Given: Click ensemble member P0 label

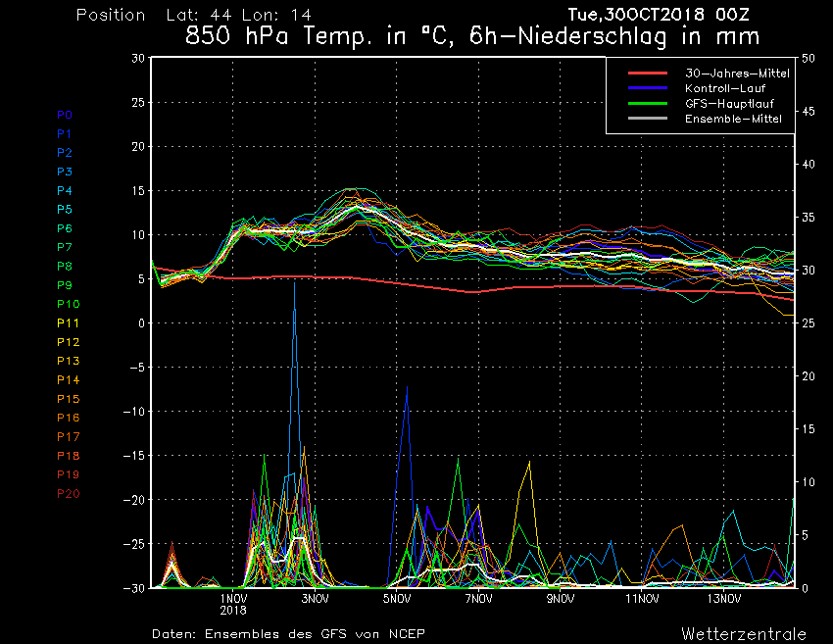Looking at the screenshot, I should point(65,115).
